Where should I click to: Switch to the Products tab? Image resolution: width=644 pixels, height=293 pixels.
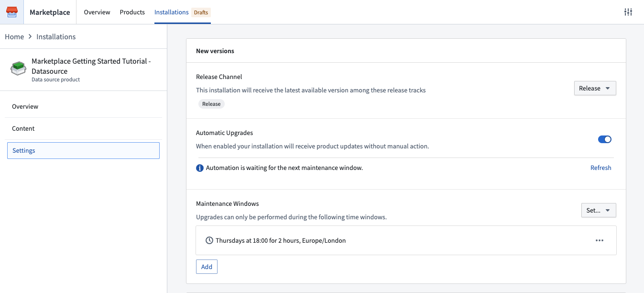click(132, 12)
